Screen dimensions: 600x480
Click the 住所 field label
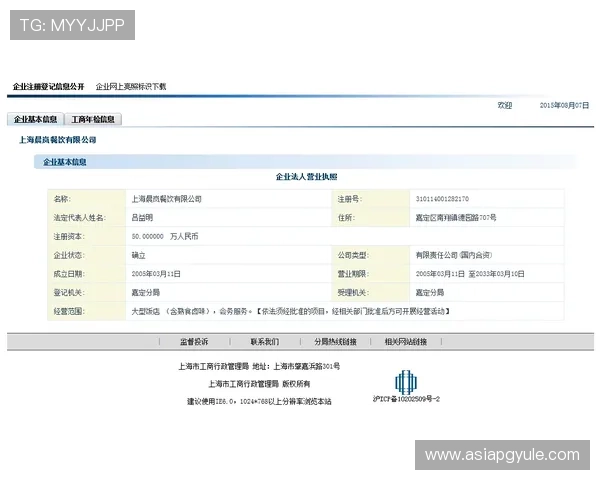(346, 218)
